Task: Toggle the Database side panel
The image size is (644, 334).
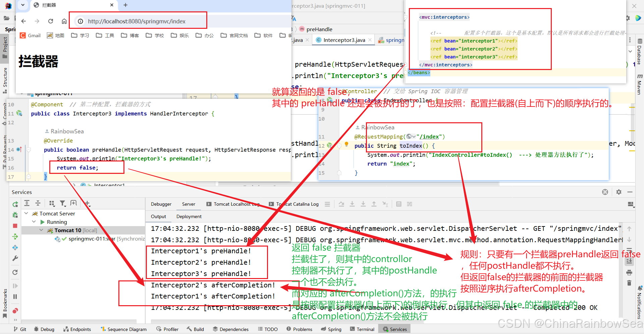Action: (639, 51)
